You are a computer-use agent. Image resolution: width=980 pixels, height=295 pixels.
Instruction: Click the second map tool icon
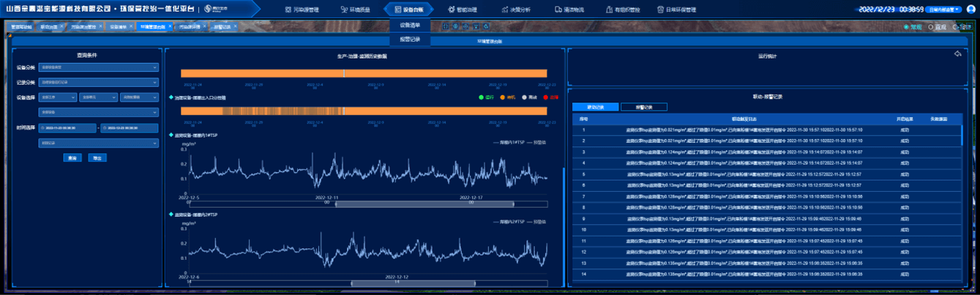point(455,26)
